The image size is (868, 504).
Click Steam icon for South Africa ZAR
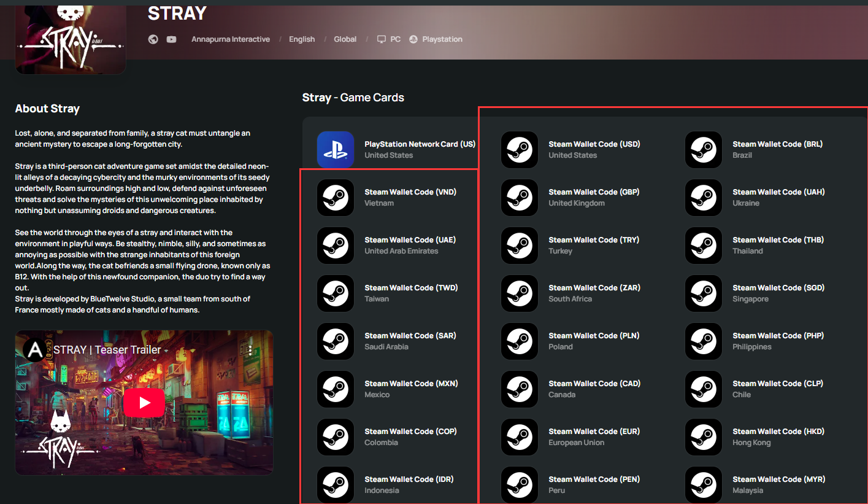point(520,293)
